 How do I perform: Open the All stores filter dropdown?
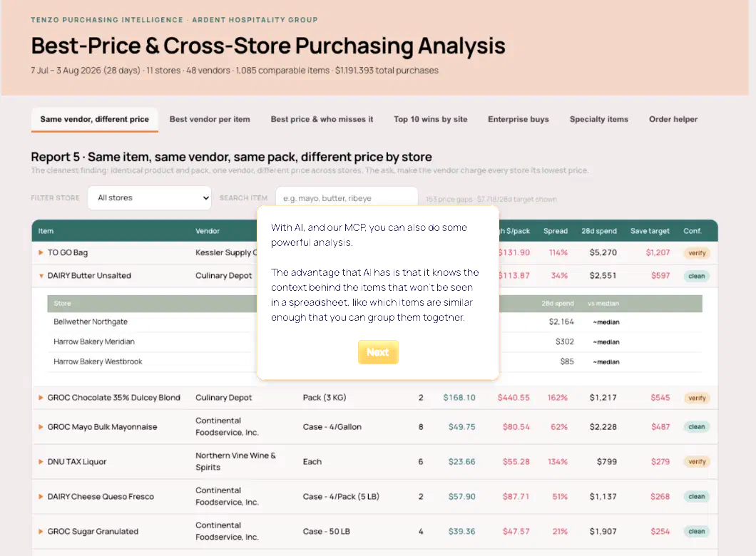(x=150, y=198)
